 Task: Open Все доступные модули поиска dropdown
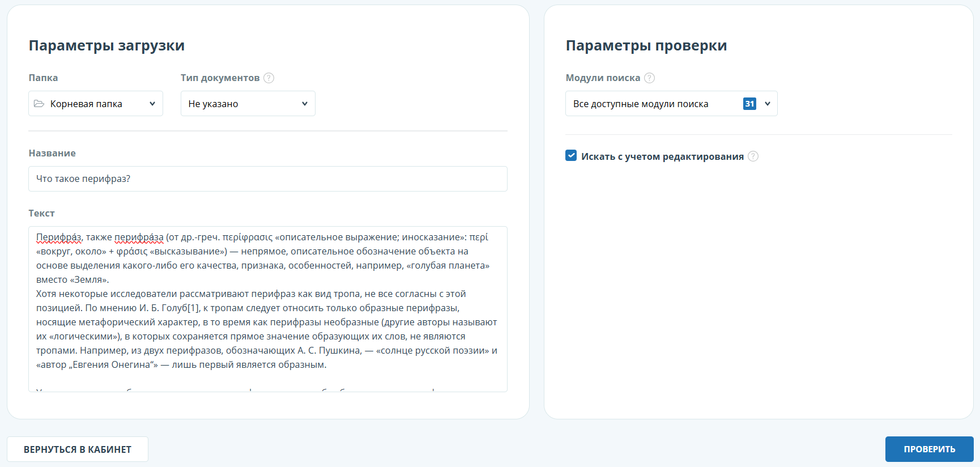click(x=651, y=104)
